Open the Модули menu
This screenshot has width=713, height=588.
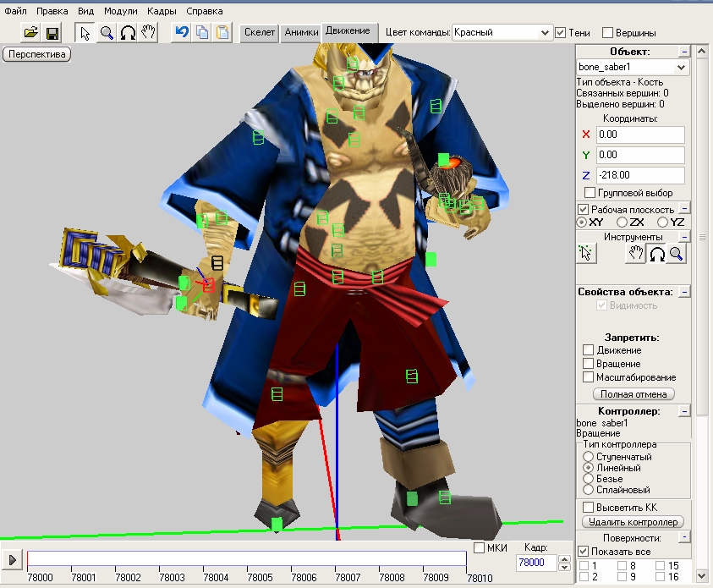pos(121,12)
